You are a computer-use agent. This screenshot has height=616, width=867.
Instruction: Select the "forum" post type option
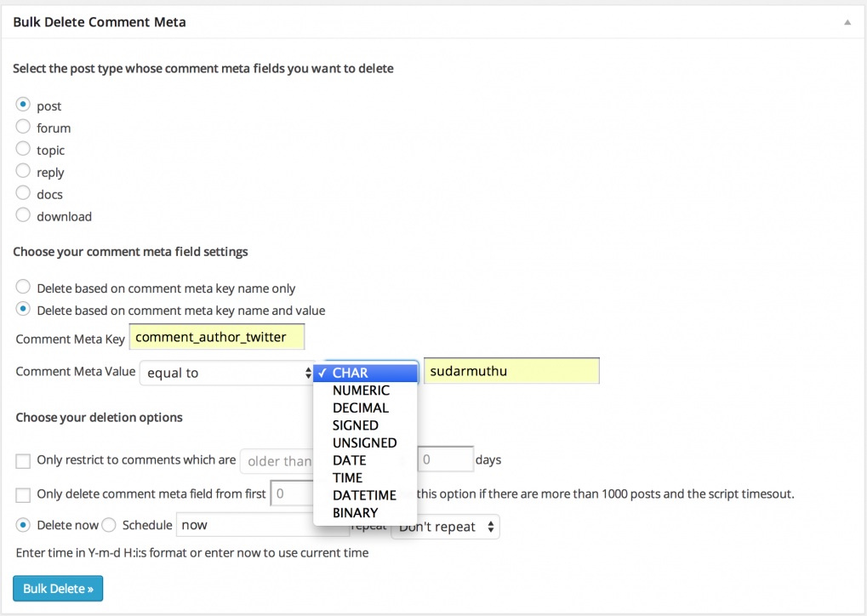22,126
